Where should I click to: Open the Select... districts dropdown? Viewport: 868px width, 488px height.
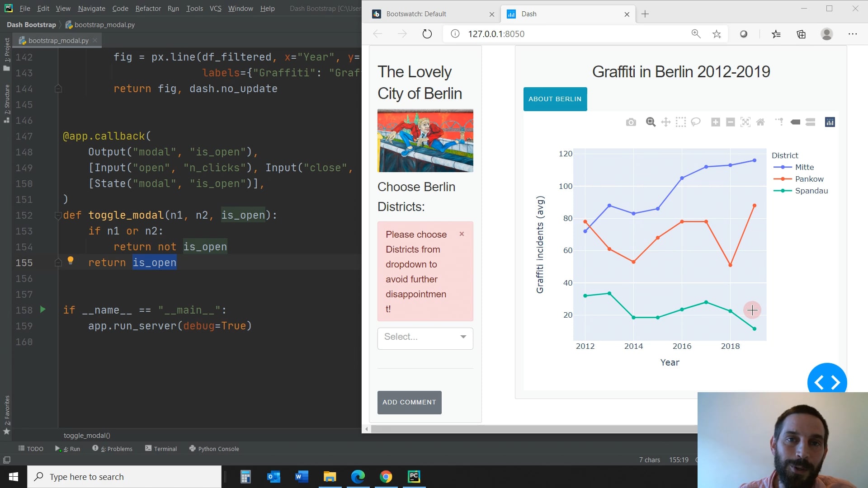[425, 338]
